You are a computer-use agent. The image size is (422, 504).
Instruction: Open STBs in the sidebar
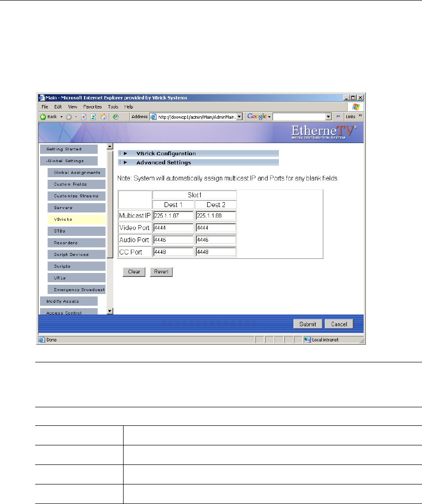click(77, 231)
